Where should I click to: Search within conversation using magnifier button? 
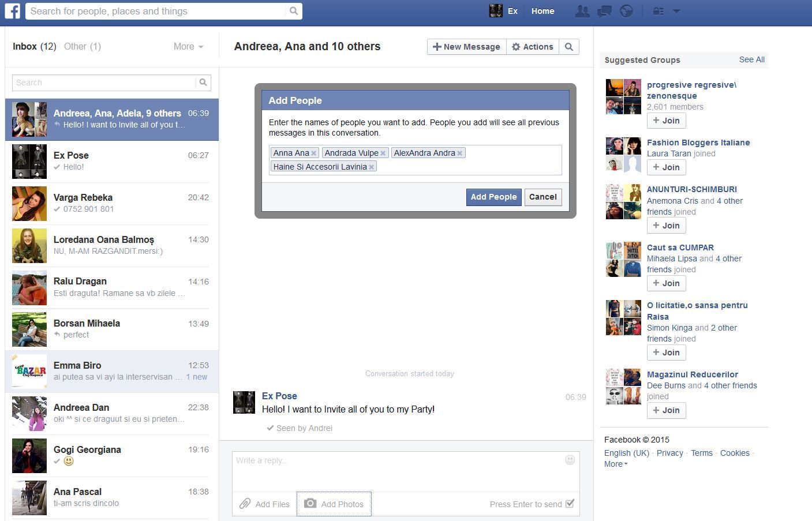coord(569,47)
